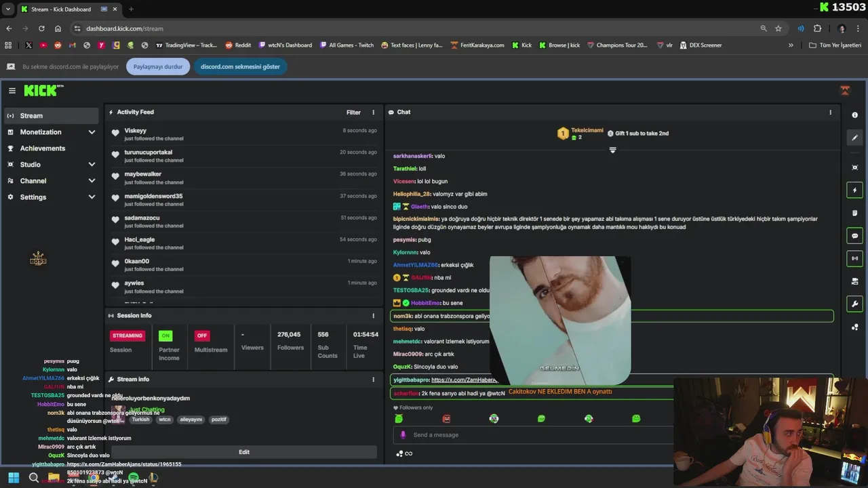Select the red angry face emote above the message box
This screenshot has height=488, width=868.
[x=446, y=419]
